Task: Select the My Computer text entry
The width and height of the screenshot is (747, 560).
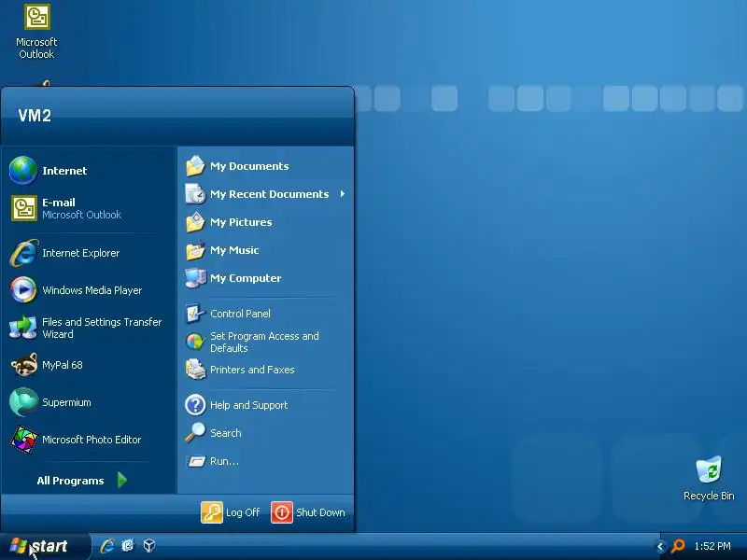Action: pos(246,278)
